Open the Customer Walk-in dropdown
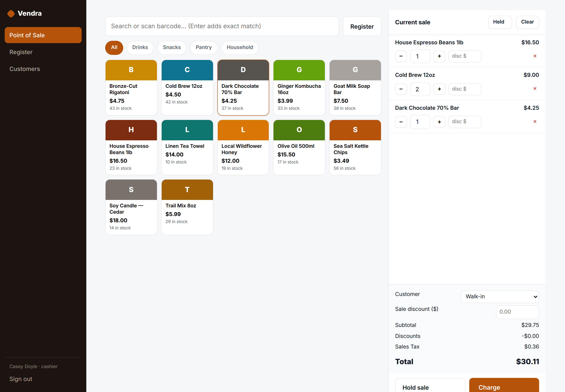 coord(500,297)
